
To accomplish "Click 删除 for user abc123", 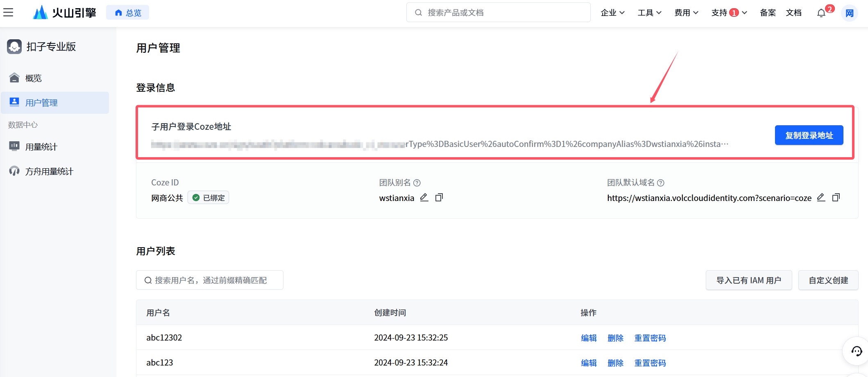I will click(x=615, y=363).
